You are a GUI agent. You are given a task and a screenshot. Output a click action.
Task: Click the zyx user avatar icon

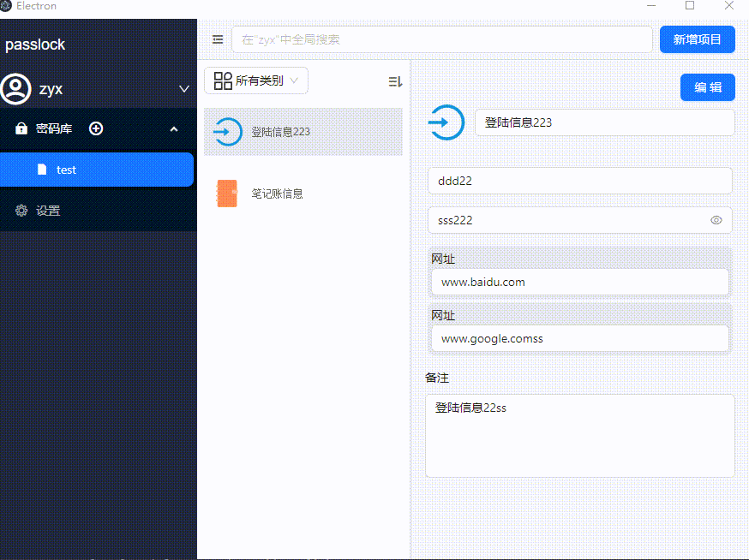click(x=15, y=88)
